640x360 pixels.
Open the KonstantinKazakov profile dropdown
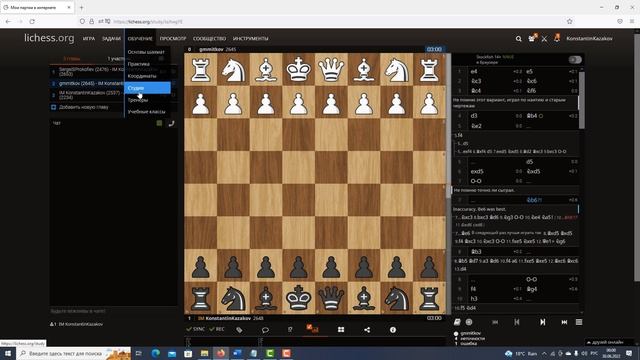(589, 39)
